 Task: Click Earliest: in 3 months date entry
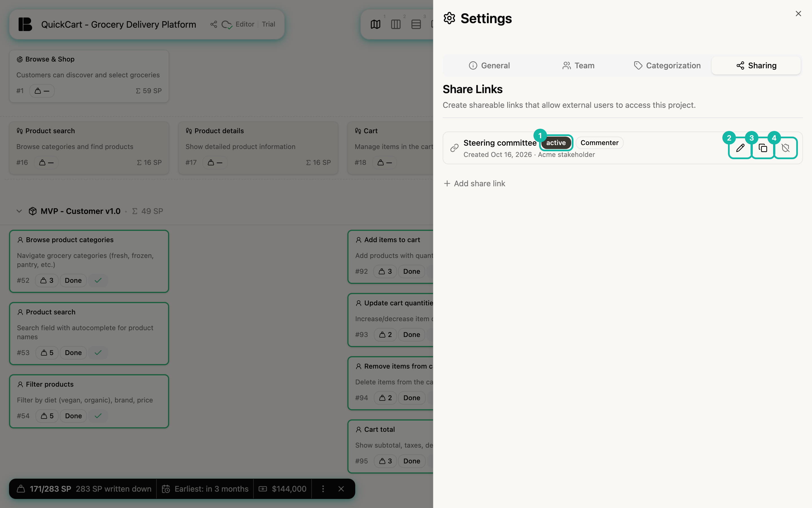(x=205, y=489)
